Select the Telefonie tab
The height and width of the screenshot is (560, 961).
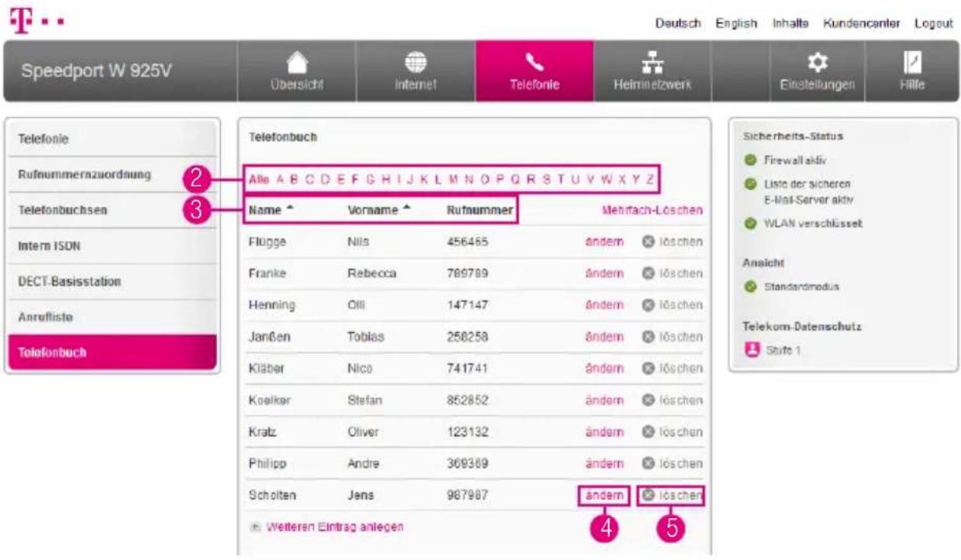[x=534, y=71]
